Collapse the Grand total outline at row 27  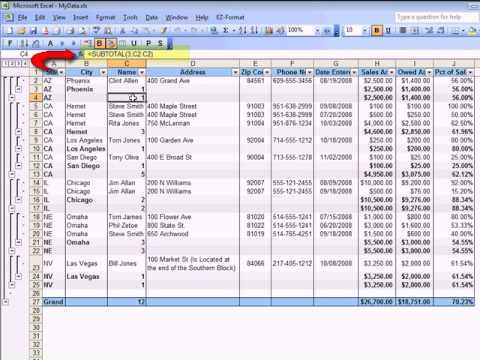5,302
